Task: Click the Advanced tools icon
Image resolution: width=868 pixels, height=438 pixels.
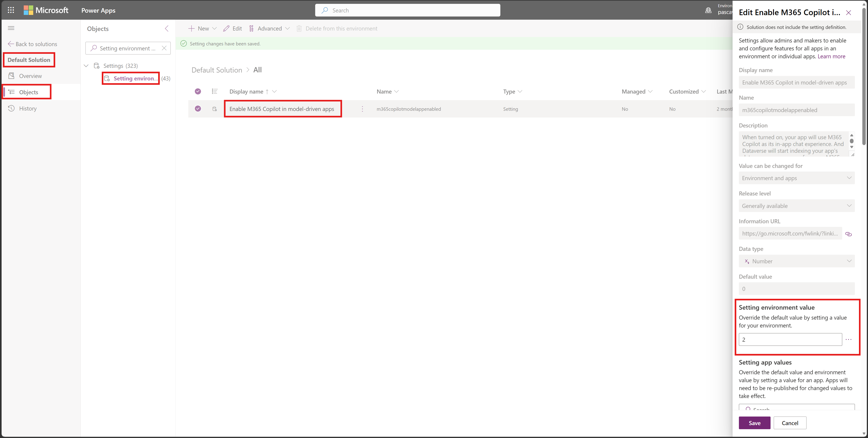Action: [251, 29]
